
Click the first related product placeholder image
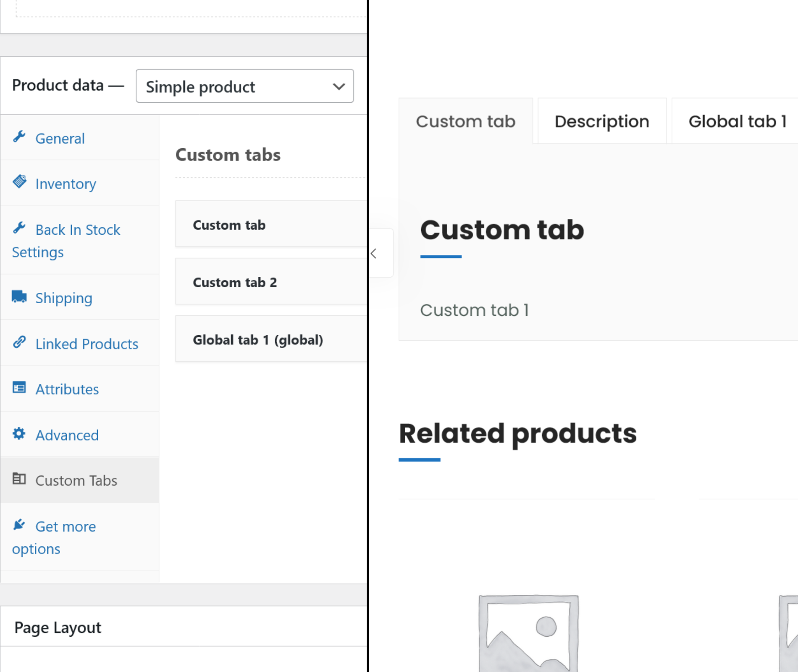coord(528,633)
